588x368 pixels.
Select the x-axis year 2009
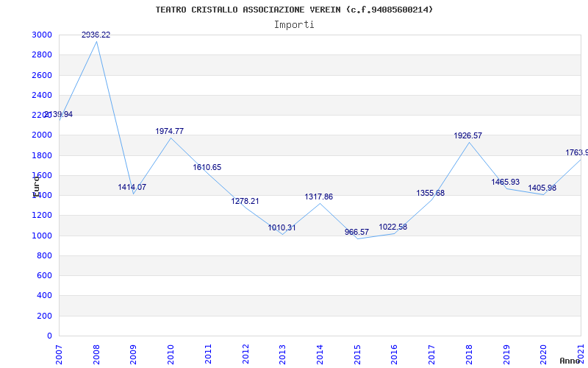(134, 354)
